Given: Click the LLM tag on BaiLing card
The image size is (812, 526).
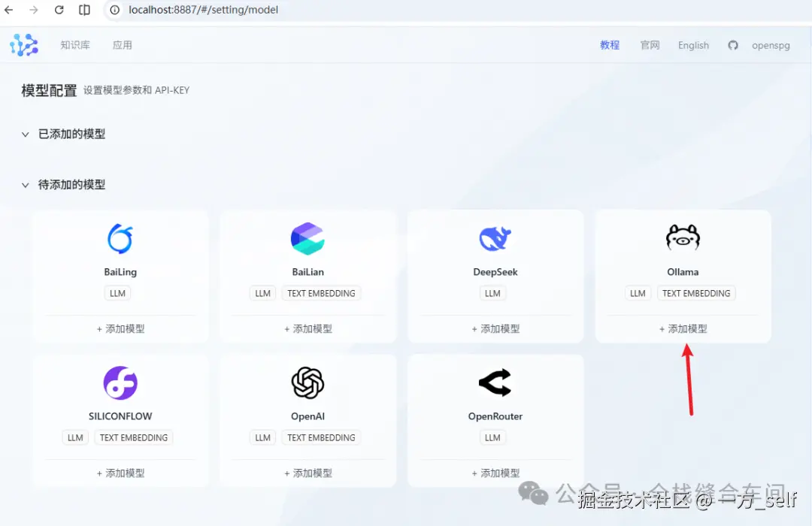Looking at the screenshot, I should click(117, 294).
